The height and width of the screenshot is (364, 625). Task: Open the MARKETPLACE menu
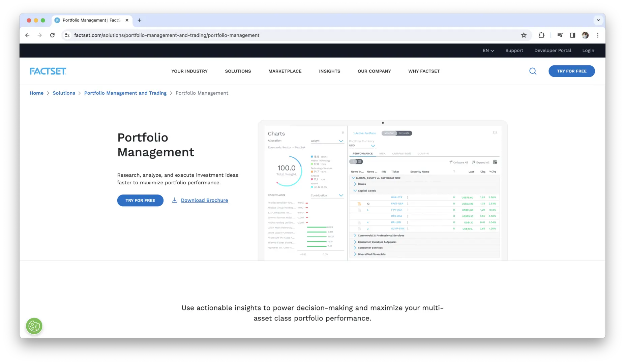click(285, 71)
